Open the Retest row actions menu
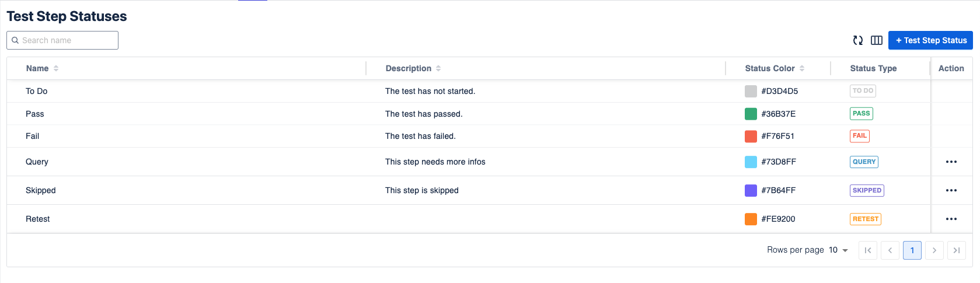Image resolution: width=980 pixels, height=283 pixels. click(951, 219)
